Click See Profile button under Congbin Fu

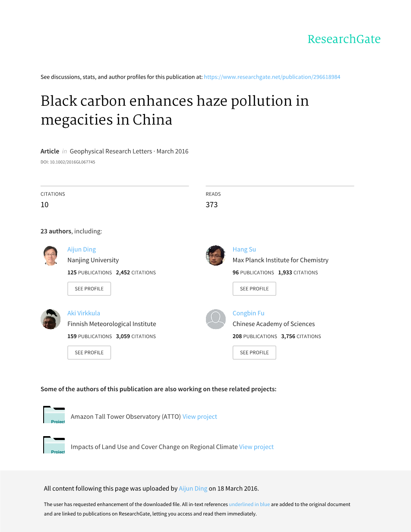click(254, 352)
